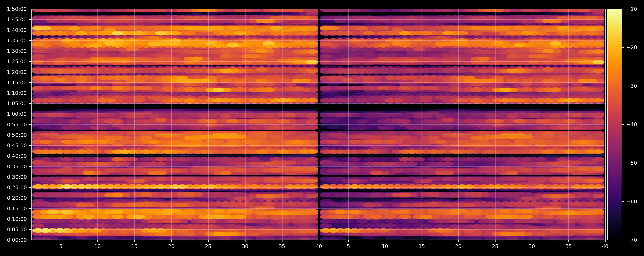Select x-axis label 35 under left heatmap

(282, 246)
